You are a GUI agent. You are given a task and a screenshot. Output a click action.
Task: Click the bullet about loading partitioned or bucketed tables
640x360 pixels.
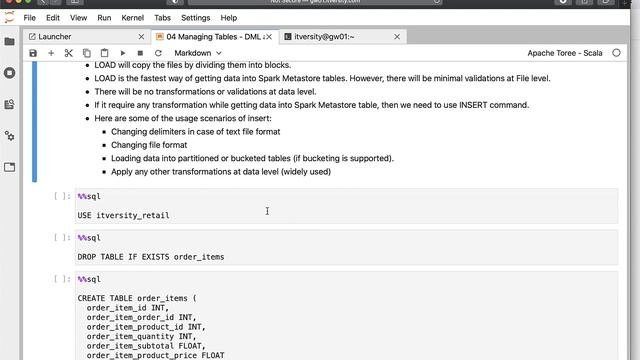click(x=252, y=158)
